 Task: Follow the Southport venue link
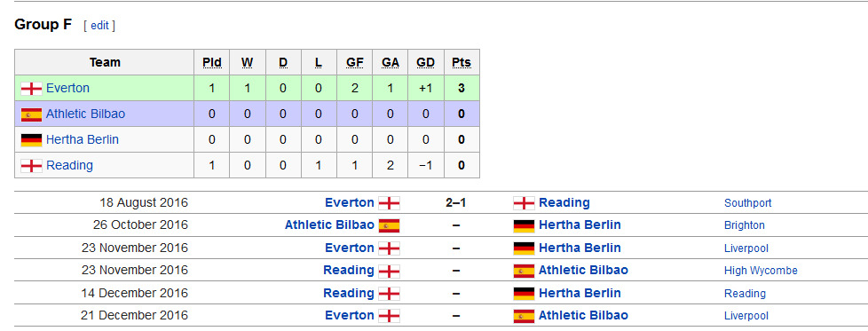pyautogui.click(x=747, y=203)
